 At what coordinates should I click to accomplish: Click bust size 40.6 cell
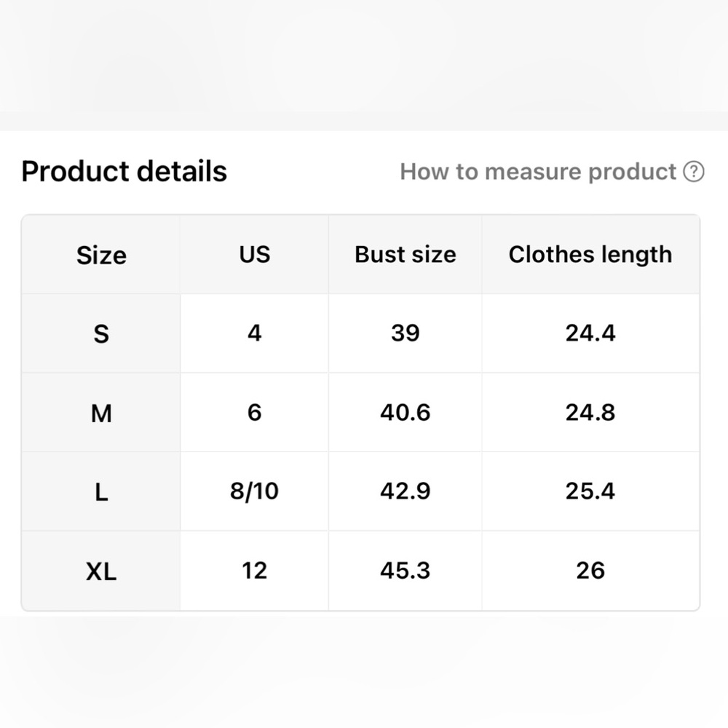click(405, 412)
